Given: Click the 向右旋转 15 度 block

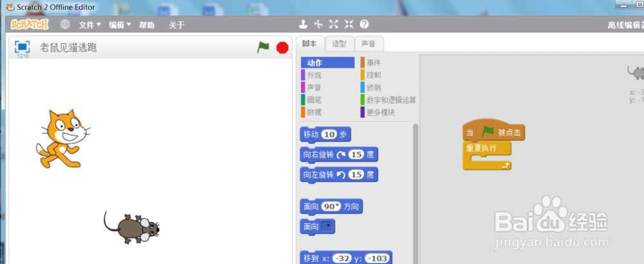Looking at the screenshot, I should (339, 155).
